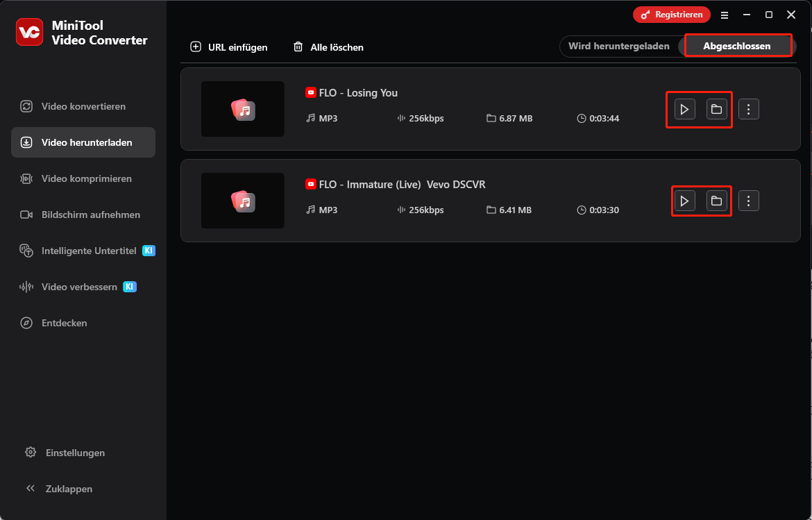Play the FLO - Losing You download
The width and height of the screenshot is (812, 520).
click(684, 109)
